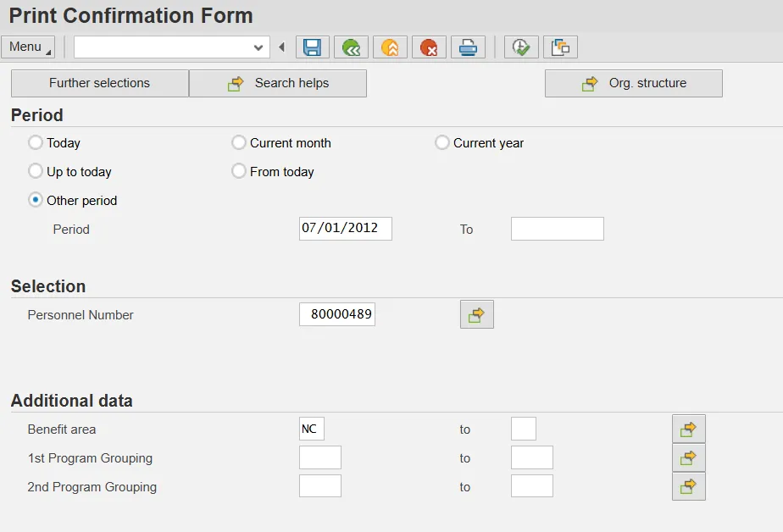Expand the command field dropdown
783x532 pixels.
[x=259, y=47]
